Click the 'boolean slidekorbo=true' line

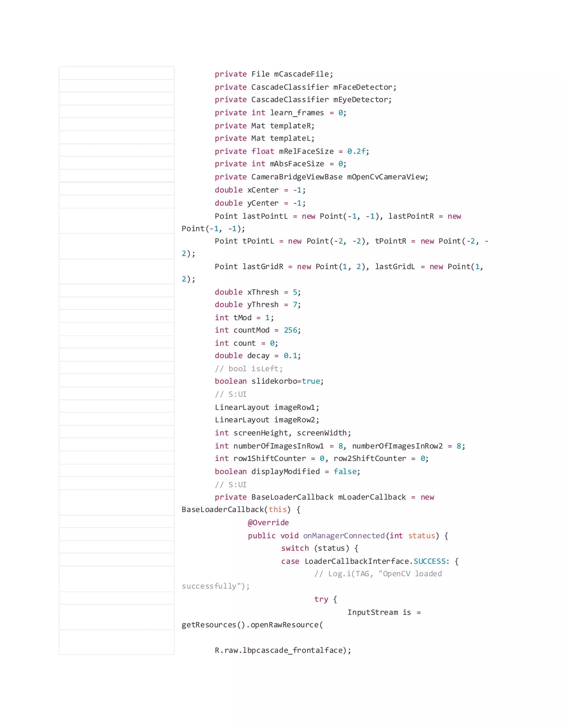(269, 381)
